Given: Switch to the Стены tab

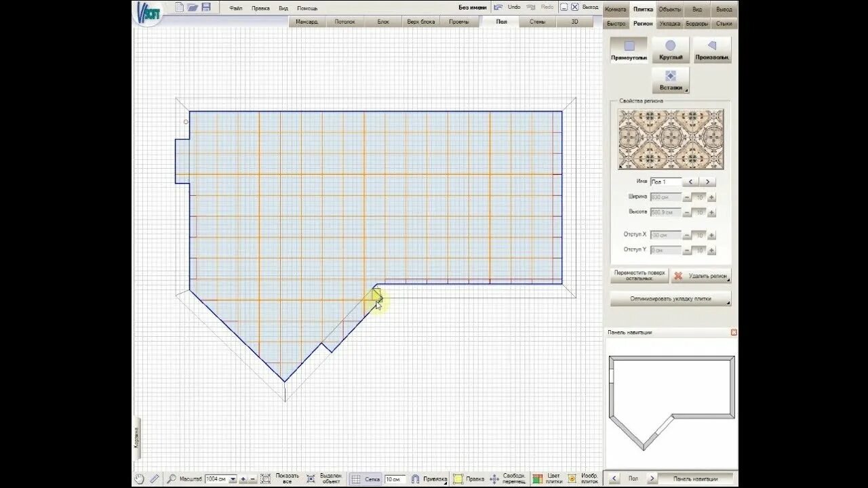Looking at the screenshot, I should click(537, 22).
